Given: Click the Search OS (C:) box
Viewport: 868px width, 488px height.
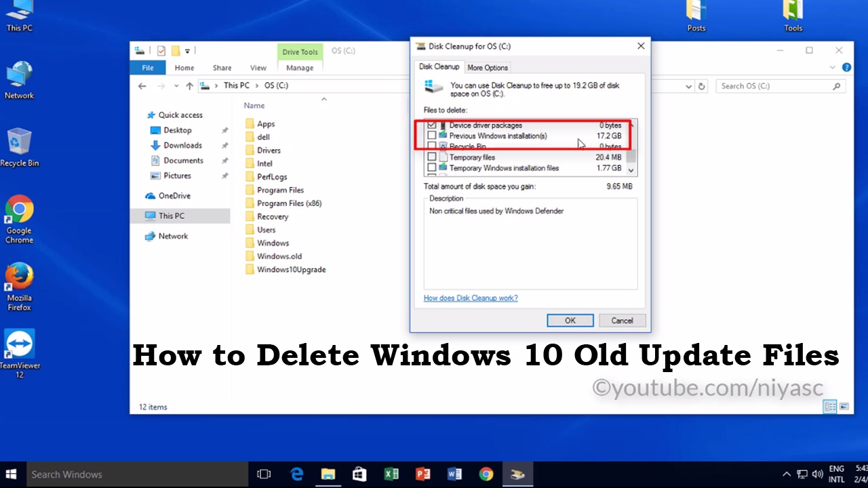Looking at the screenshot, I should (781, 86).
